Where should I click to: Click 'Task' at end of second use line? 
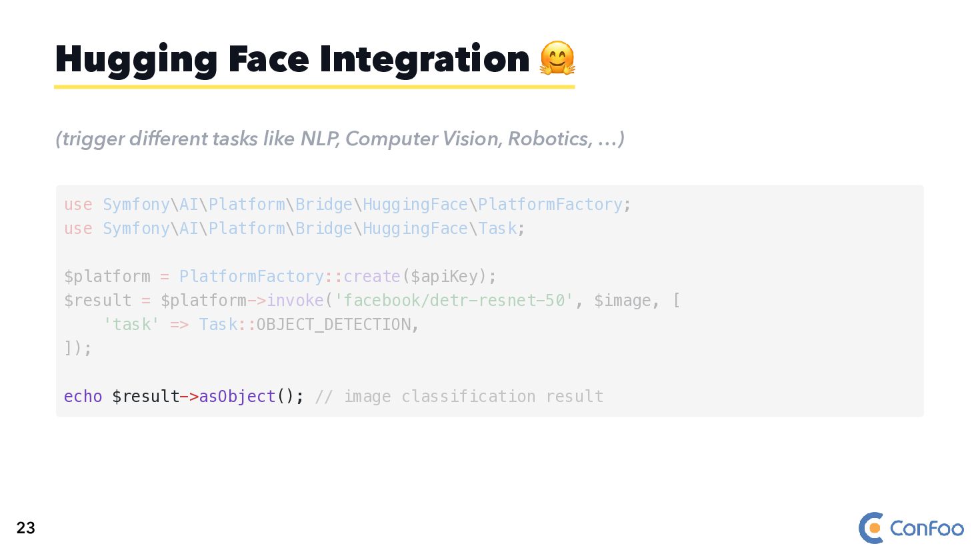(497, 229)
